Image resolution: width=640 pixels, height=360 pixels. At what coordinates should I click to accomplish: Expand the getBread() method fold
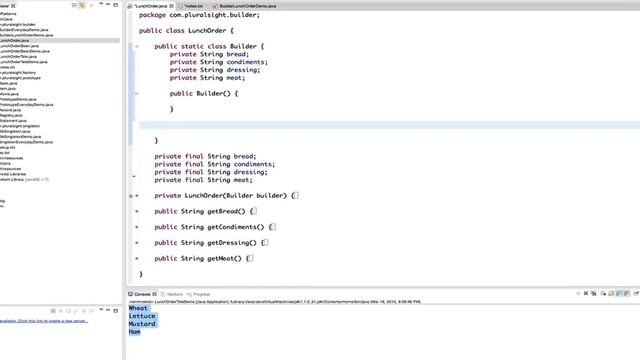pos(137,211)
